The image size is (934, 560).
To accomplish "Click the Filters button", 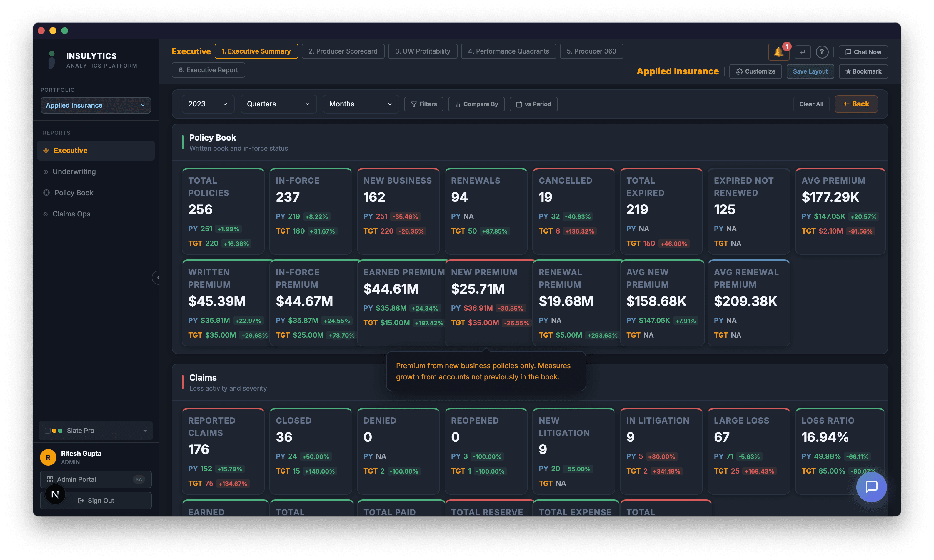I will click(423, 104).
